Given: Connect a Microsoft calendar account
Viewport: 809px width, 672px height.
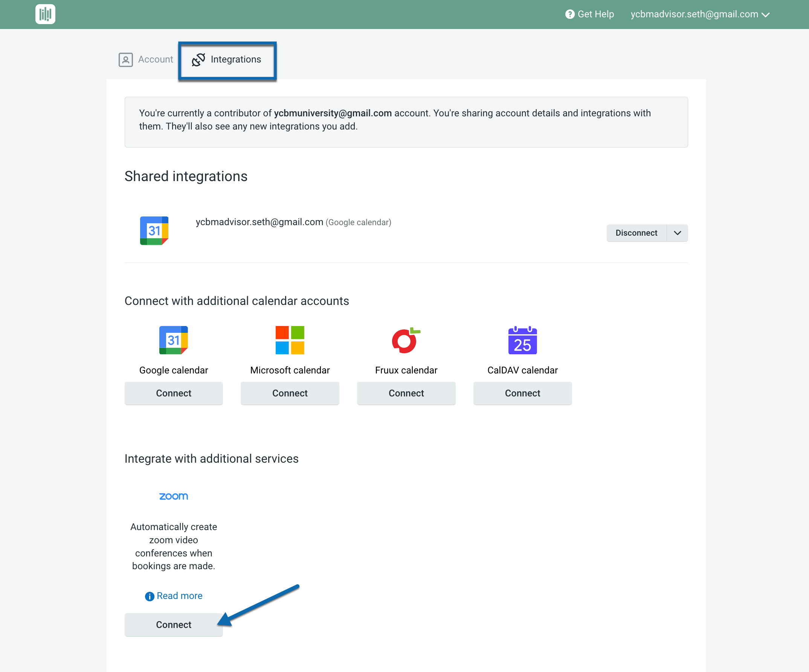Looking at the screenshot, I should point(290,393).
